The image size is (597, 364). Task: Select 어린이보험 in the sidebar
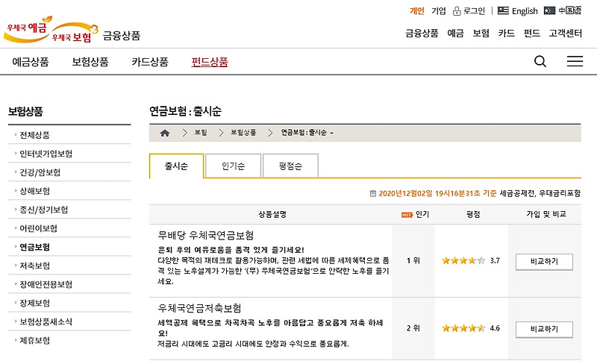pos(39,228)
